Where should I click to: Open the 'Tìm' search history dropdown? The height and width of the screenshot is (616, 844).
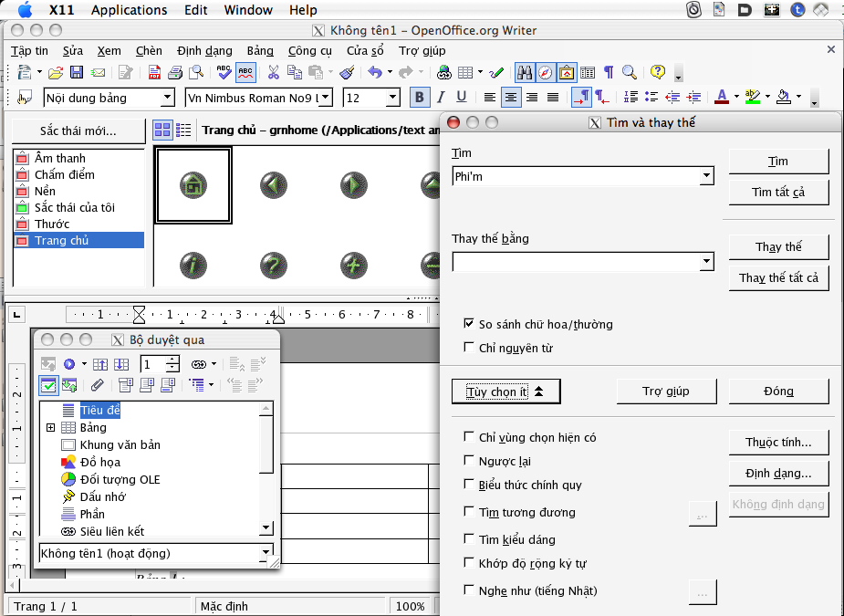coord(706,176)
